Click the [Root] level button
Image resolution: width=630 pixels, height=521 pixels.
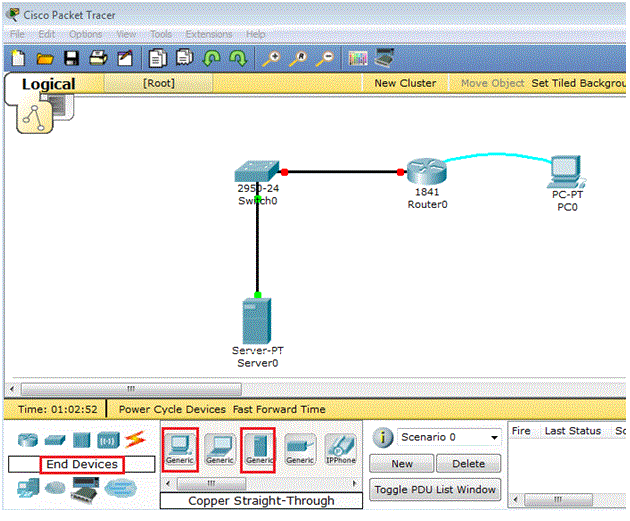[x=159, y=83]
